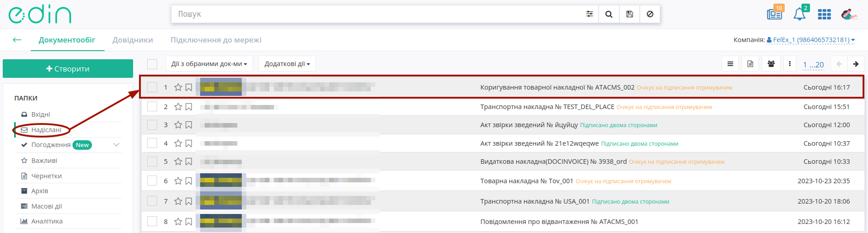The image size is (868, 233).
Task: Open Товарна накладна № Tov_001
Action: coord(527,181)
